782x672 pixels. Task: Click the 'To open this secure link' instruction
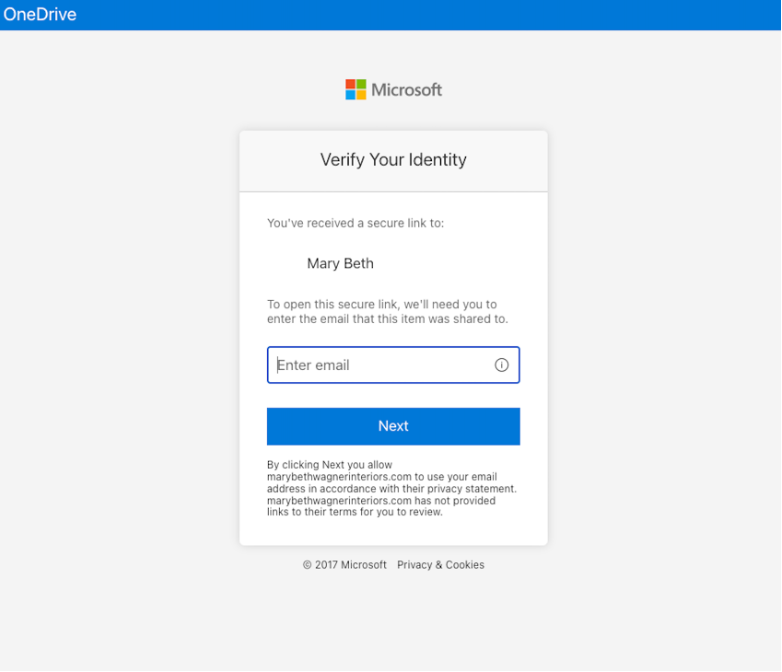[388, 311]
